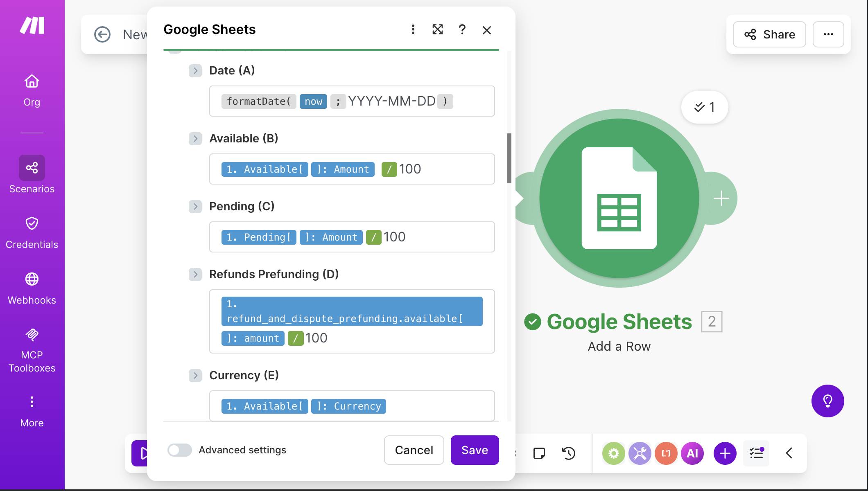Open help for the Google Sheets module

(462, 29)
